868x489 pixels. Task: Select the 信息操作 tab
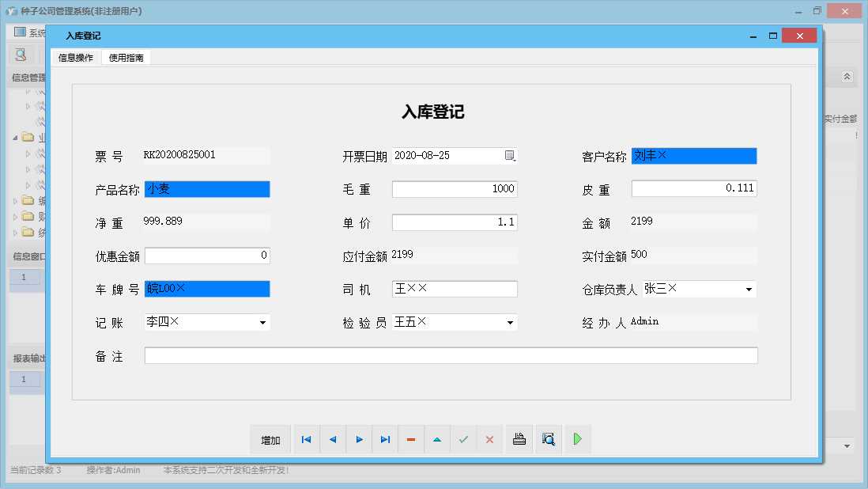click(x=75, y=57)
